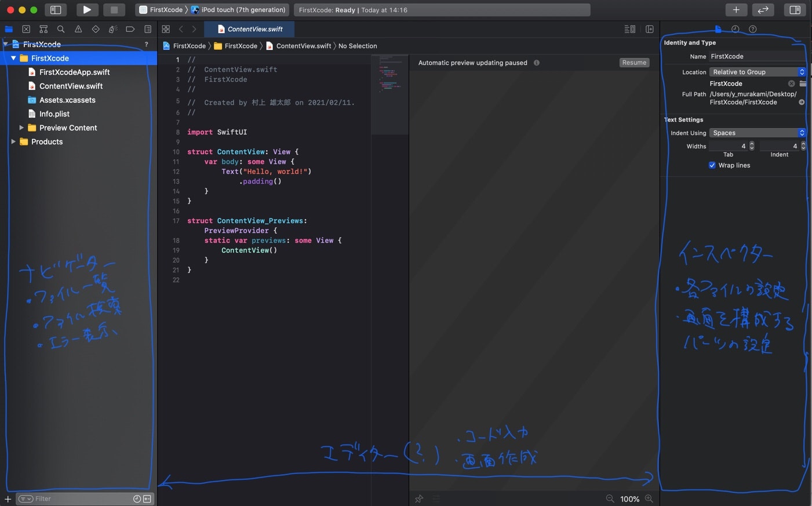This screenshot has height=506, width=812.
Task: Stop the running scheme
Action: [x=114, y=10]
